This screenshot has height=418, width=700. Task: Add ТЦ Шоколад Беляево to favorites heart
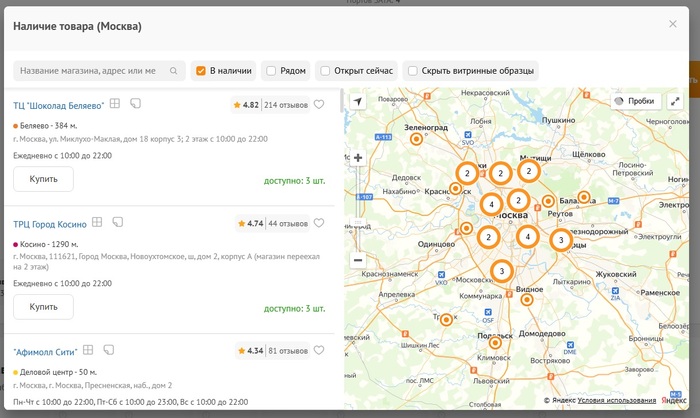click(x=319, y=104)
